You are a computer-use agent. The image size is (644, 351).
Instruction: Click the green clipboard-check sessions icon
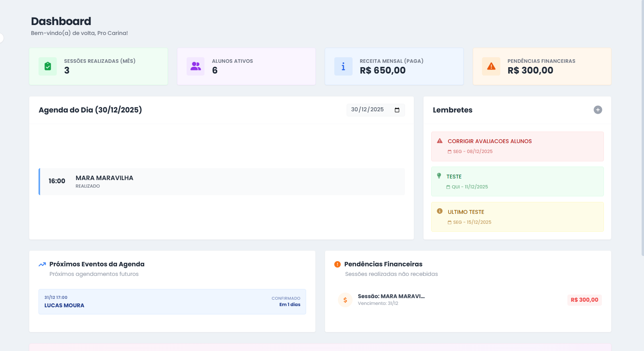click(48, 66)
